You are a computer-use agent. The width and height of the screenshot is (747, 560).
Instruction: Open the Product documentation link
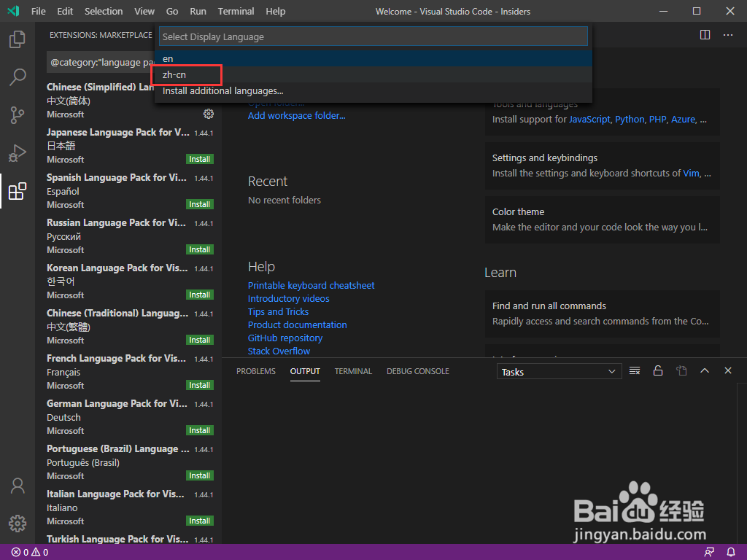coord(298,324)
